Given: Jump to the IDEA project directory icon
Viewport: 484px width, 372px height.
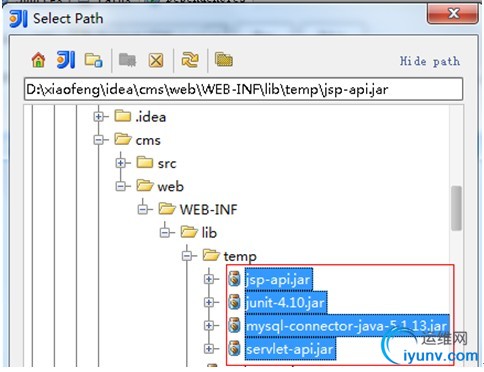Looking at the screenshot, I should (66, 60).
